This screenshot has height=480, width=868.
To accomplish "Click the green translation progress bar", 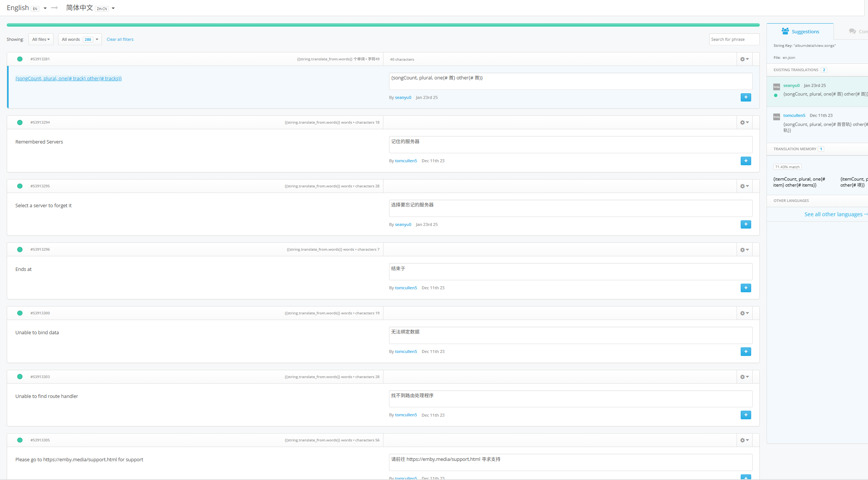I will click(x=383, y=25).
